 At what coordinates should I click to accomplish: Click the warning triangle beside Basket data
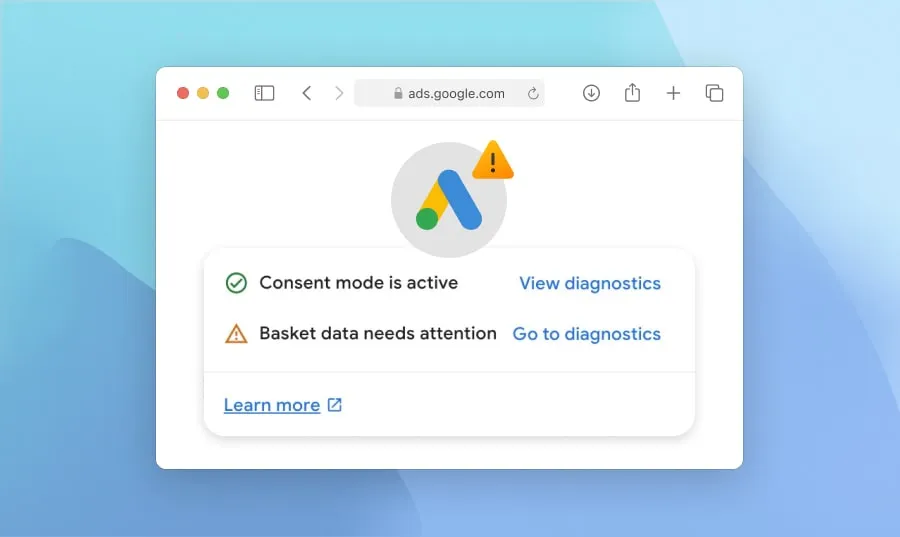[x=236, y=333]
